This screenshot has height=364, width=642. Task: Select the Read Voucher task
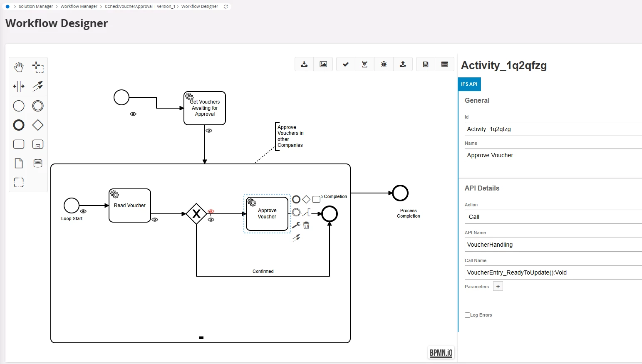coord(130,206)
